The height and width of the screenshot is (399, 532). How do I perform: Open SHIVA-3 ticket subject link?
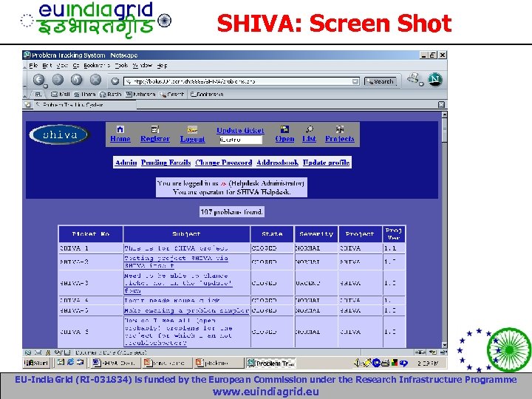(x=179, y=283)
